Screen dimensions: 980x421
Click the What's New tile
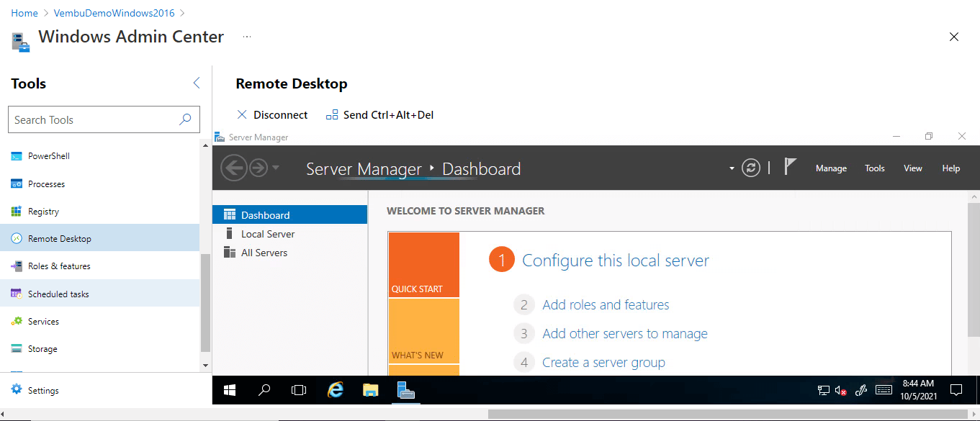click(x=423, y=331)
